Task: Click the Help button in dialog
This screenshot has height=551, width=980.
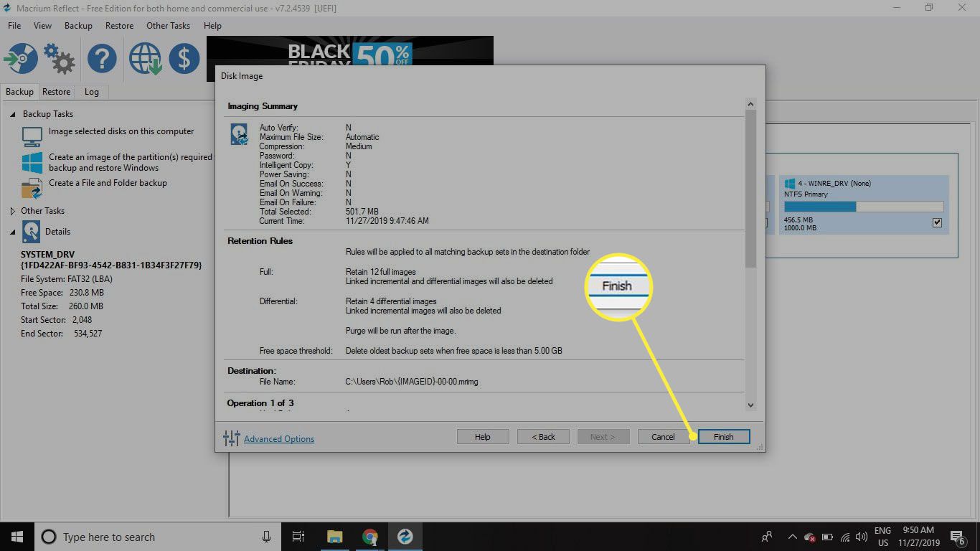Action: coord(483,437)
